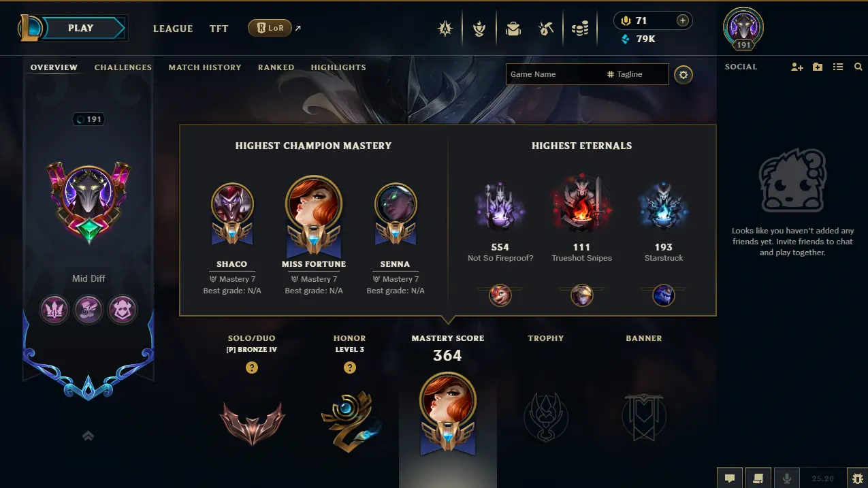This screenshot has height=488, width=868.
Task: Expand the profile banner up chevron
Action: [88, 436]
